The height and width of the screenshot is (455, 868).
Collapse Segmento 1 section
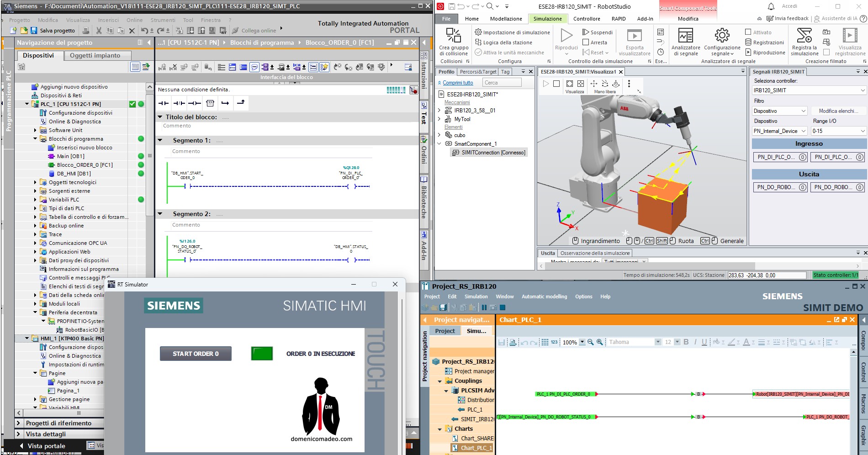click(x=160, y=141)
